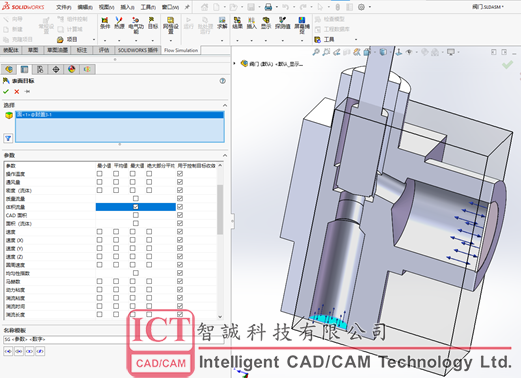Confirm surface goal with the green checkmark

point(6,91)
